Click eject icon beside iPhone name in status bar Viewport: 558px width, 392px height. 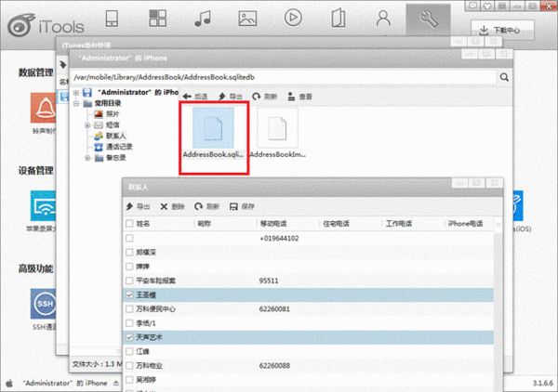(116, 384)
